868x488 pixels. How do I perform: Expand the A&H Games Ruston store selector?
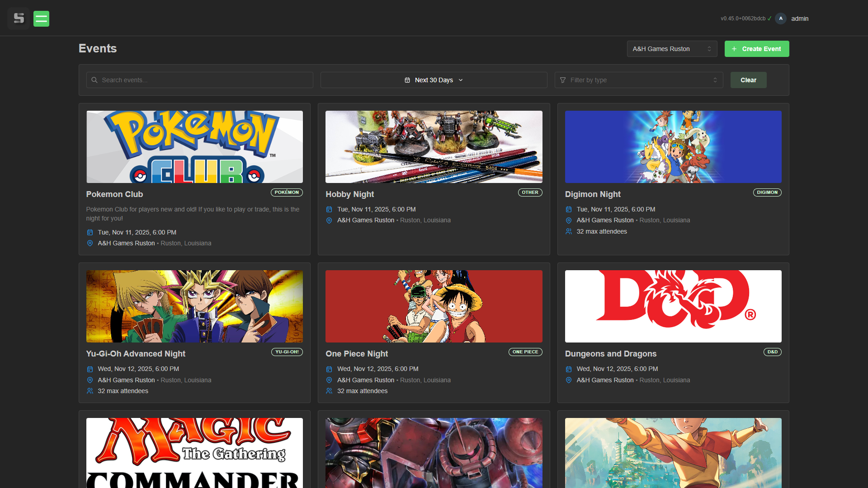(x=672, y=49)
